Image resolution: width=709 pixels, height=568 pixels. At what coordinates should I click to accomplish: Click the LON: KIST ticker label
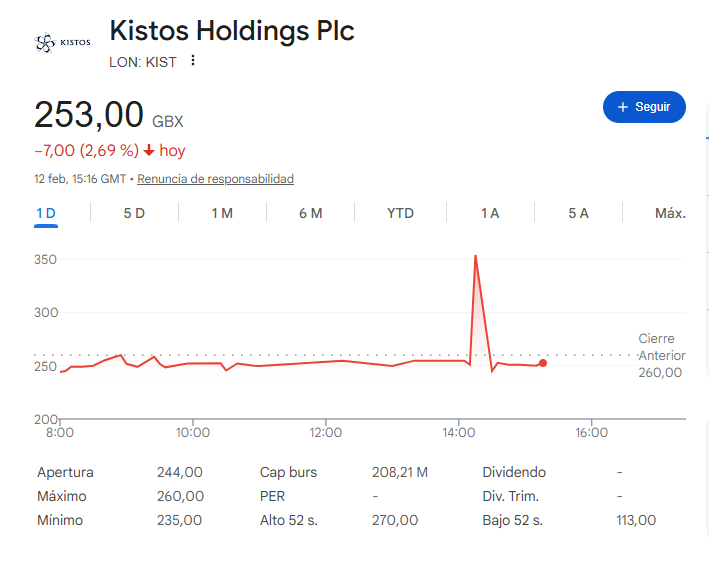tap(142, 62)
